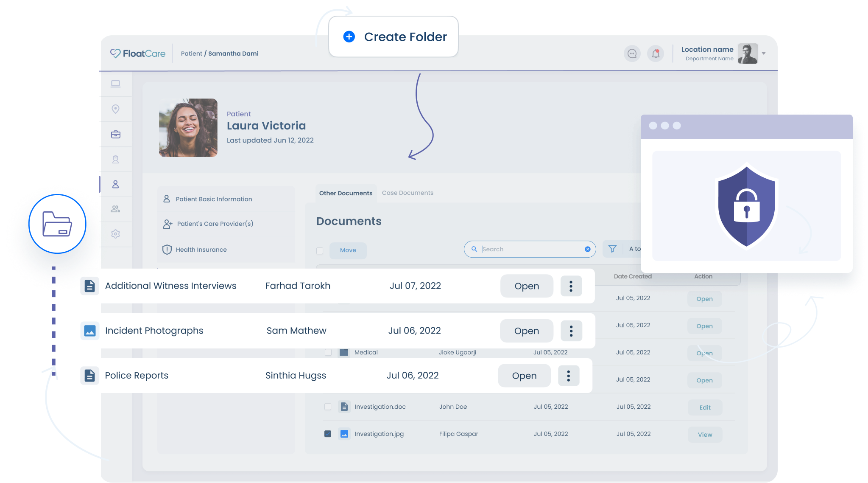Expand the user account dropdown arrow
Viewport: 868px width, 483px height.
coord(764,53)
